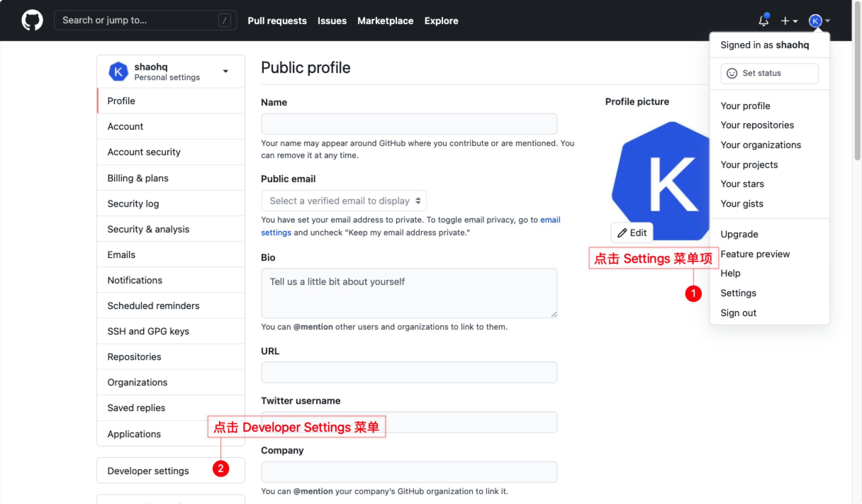
Task: Select Settings in the user menu
Action: (x=738, y=293)
